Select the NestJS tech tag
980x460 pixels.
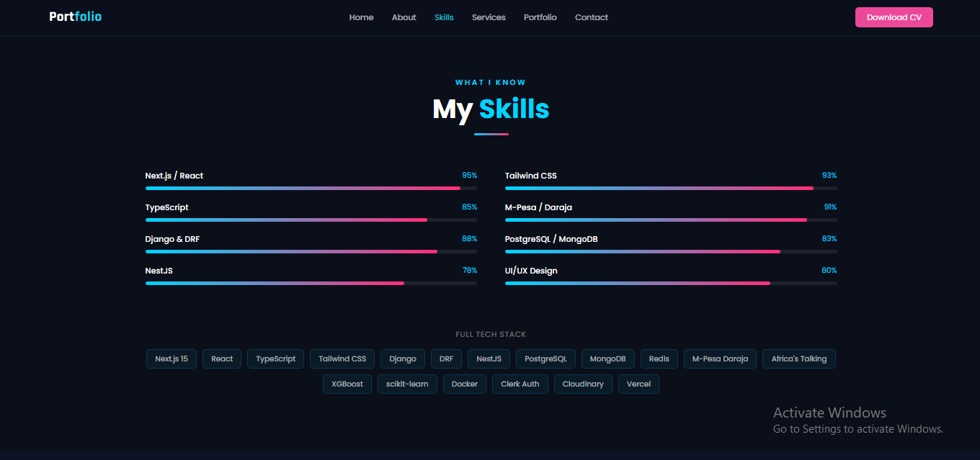point(489,358)
